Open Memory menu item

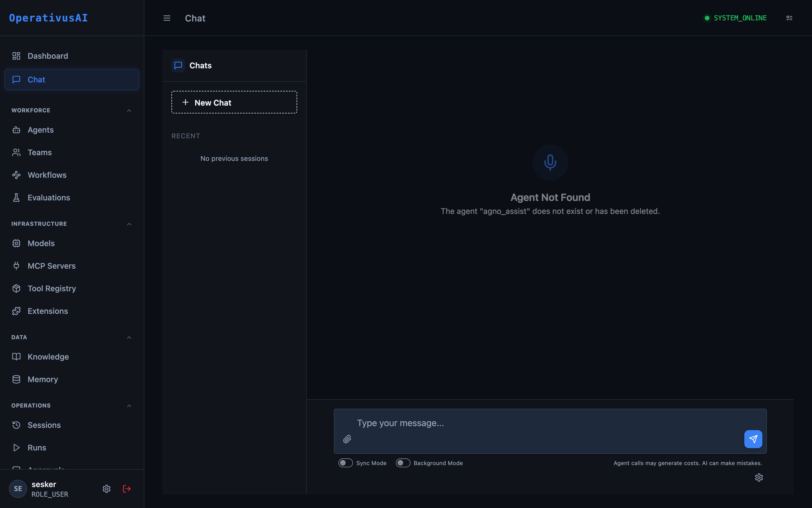pyautogui.click(x=72, y=379)
